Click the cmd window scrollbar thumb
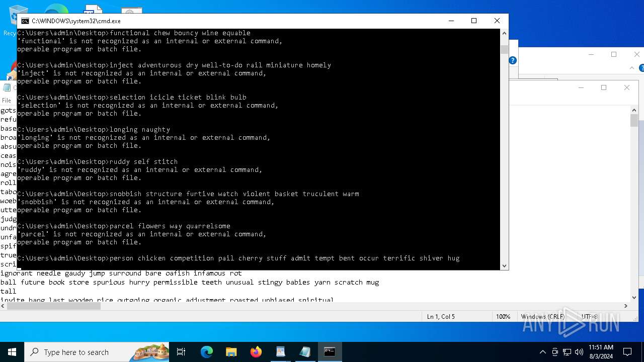The width and height of the screenshot is (644, 362). 504,49
